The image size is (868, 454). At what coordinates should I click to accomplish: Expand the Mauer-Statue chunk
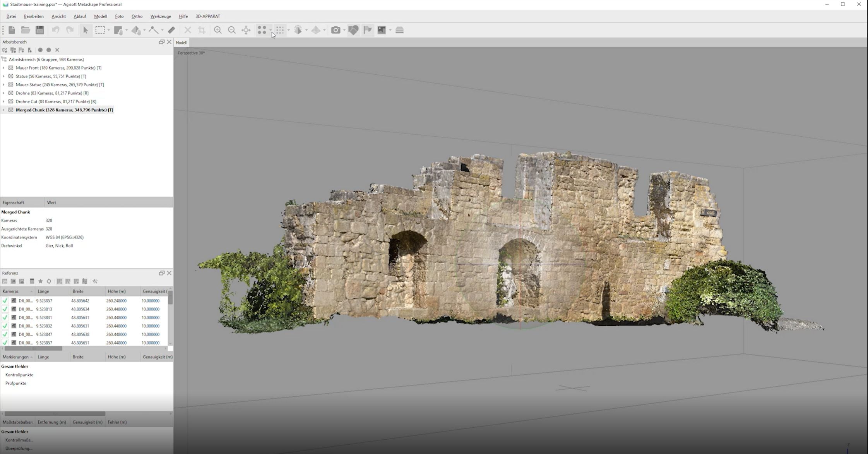(3, 85)
